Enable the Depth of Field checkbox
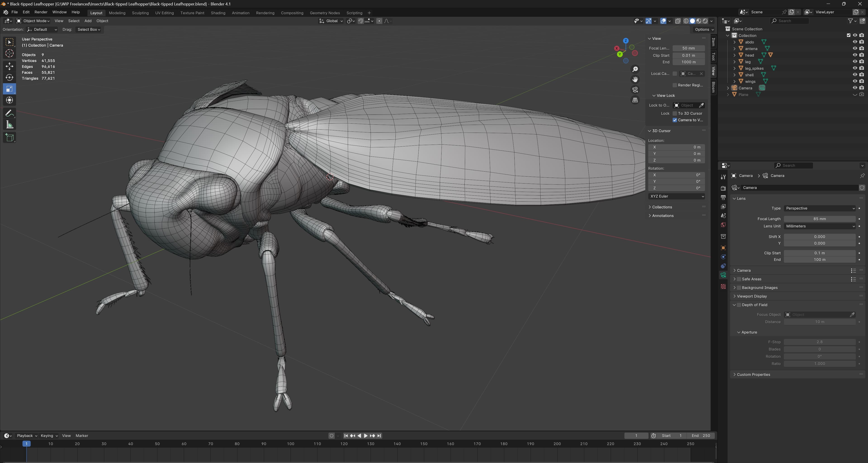This screenshot has height=463, width=868. coord(739,305)
